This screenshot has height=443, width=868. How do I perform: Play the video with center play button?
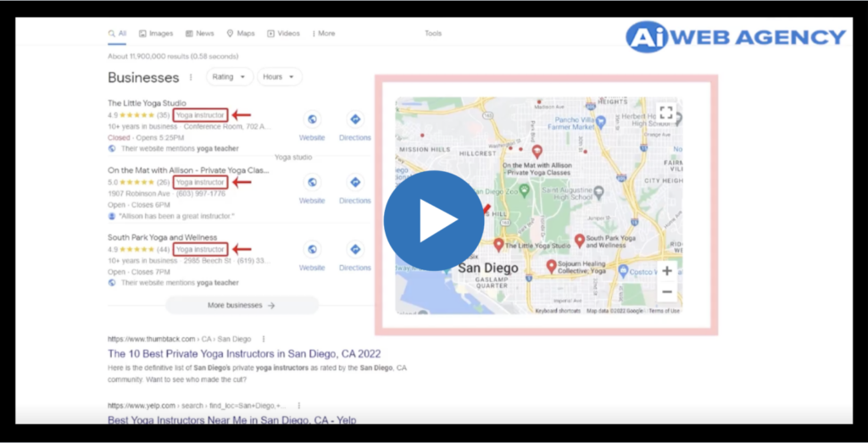(x=433, y=220)
